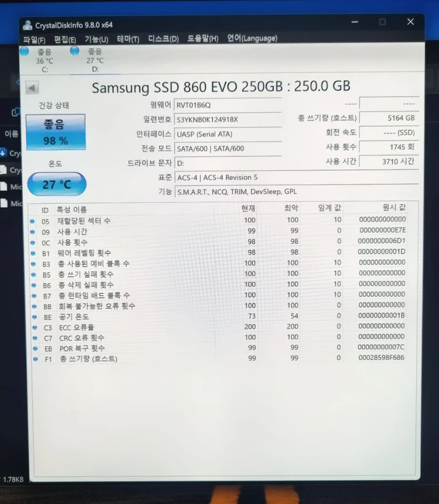Click the 현재 column header

248,208
